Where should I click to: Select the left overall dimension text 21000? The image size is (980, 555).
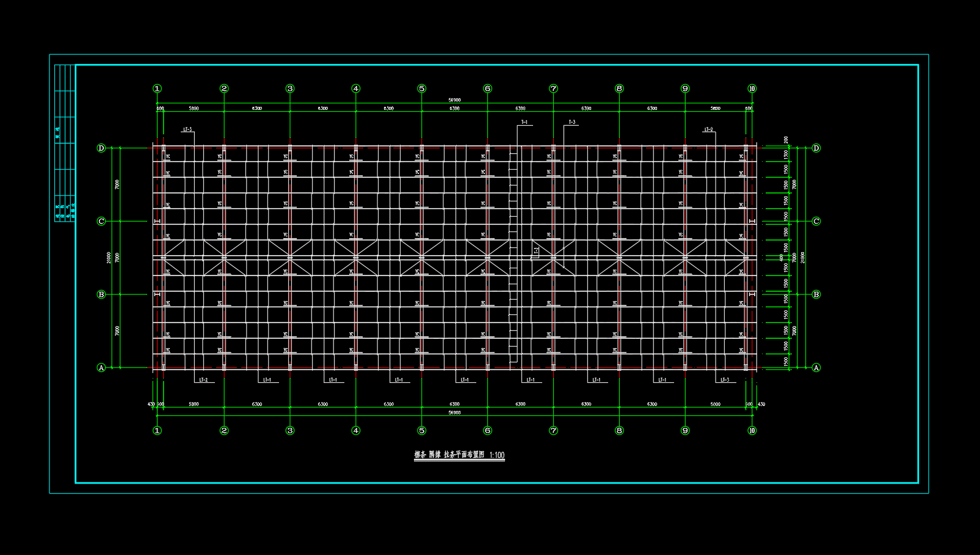tap(109, 258)
